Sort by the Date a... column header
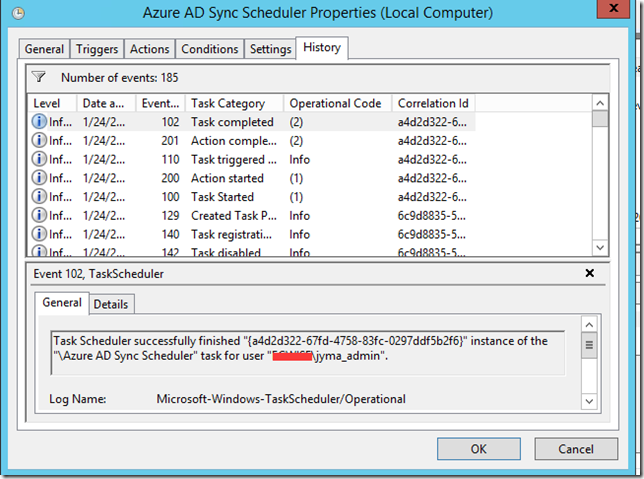 (106, 103)
